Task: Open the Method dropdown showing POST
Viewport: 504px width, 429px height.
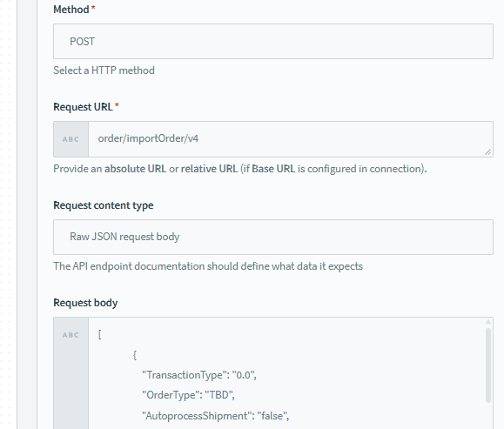Action: 273,41
